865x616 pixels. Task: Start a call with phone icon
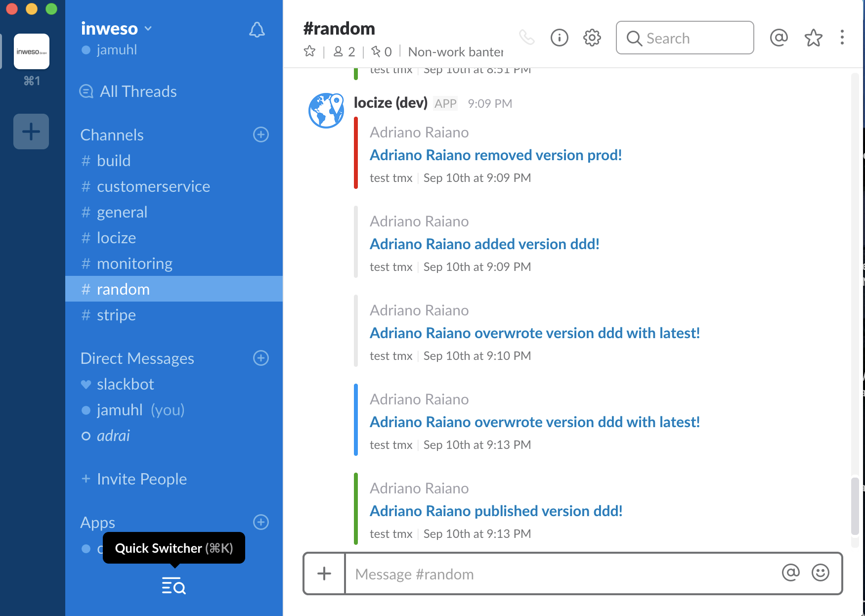tap(527, 38)
